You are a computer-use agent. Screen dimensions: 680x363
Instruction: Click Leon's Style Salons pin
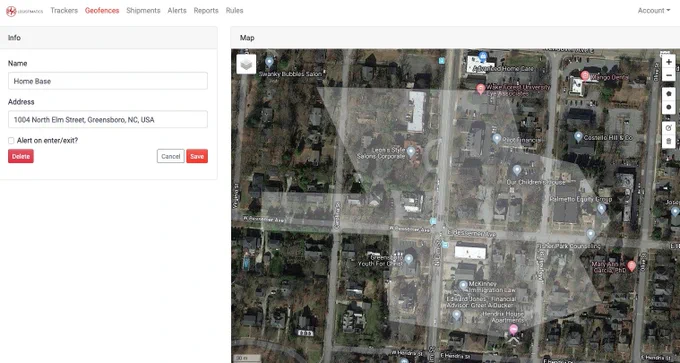411,151
